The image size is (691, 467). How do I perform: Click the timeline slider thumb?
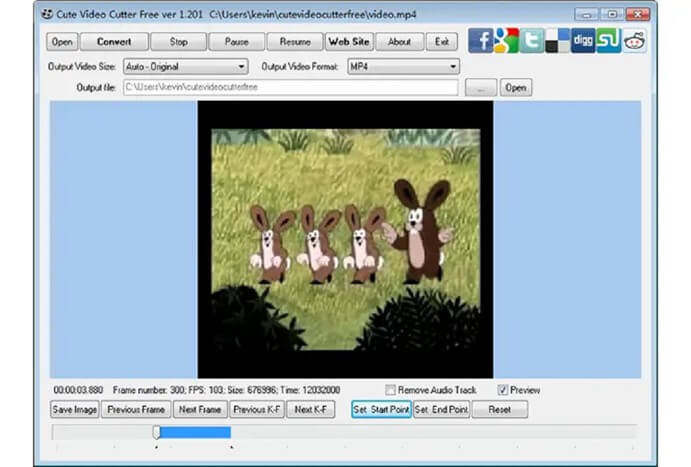click(x=156, y=432)
